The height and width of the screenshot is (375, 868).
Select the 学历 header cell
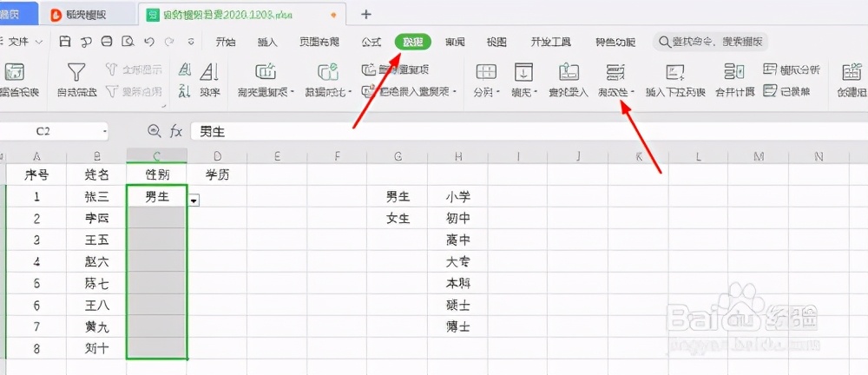(x=216, y=175)
